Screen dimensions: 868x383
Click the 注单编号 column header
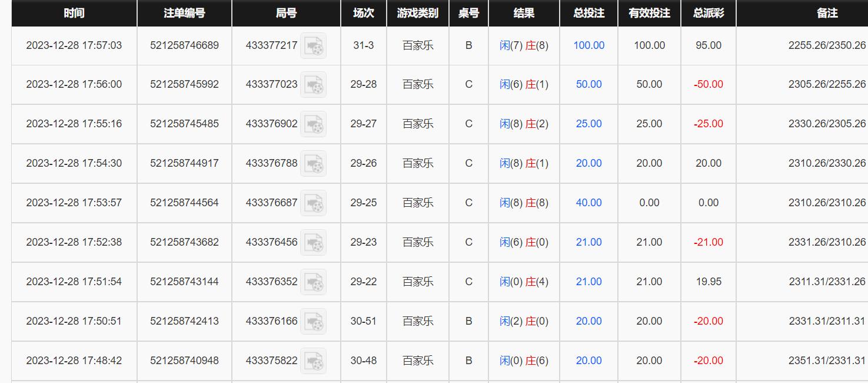coord(184,13)
